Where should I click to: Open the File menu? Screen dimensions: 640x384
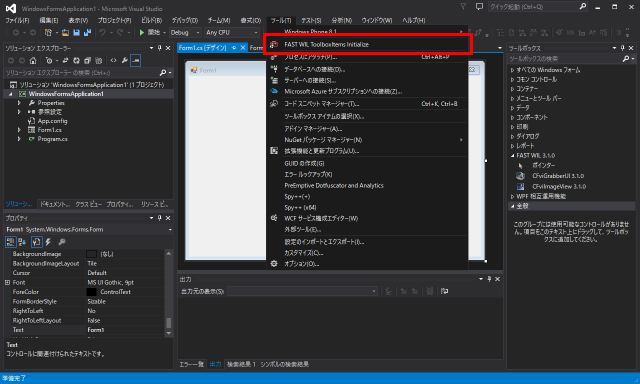pos(17,20)
